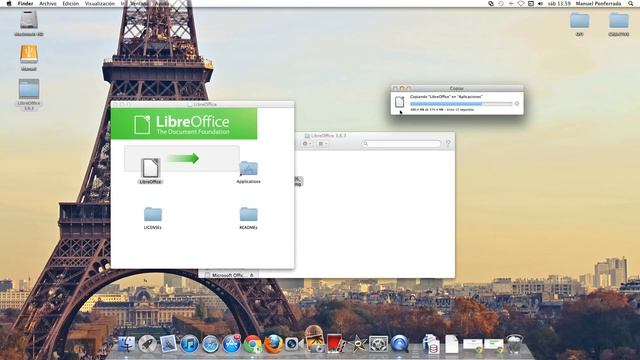640x360 pixels.
Task: Open iMovie from the Dock
Action: [x=357, y=344]
